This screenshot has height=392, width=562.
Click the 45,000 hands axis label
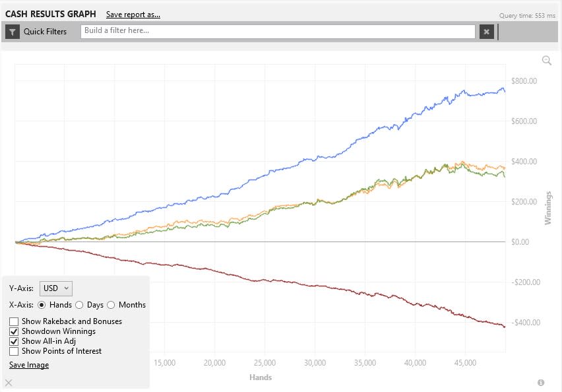(x=465, y=362)
